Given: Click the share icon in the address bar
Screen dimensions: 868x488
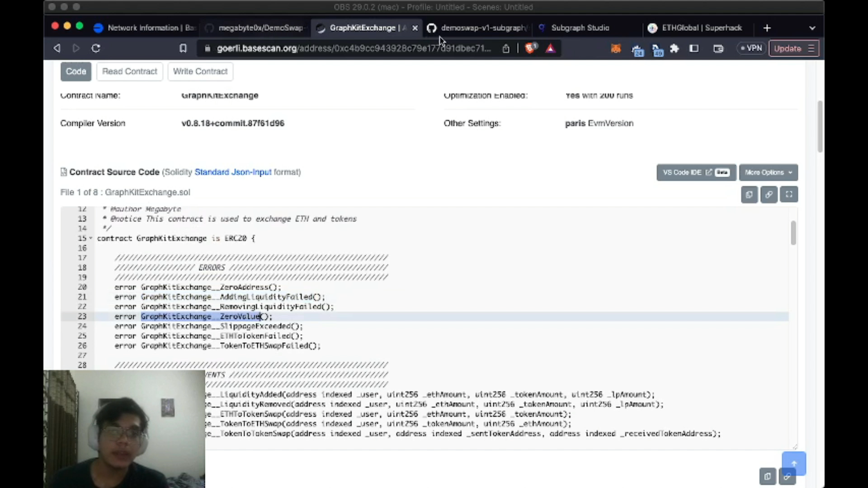Looking at the screenshot, I should 506,48.
